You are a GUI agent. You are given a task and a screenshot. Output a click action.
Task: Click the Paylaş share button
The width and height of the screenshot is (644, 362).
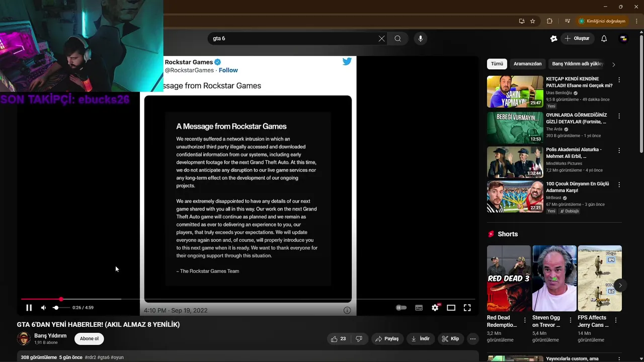tap(387, 339)
